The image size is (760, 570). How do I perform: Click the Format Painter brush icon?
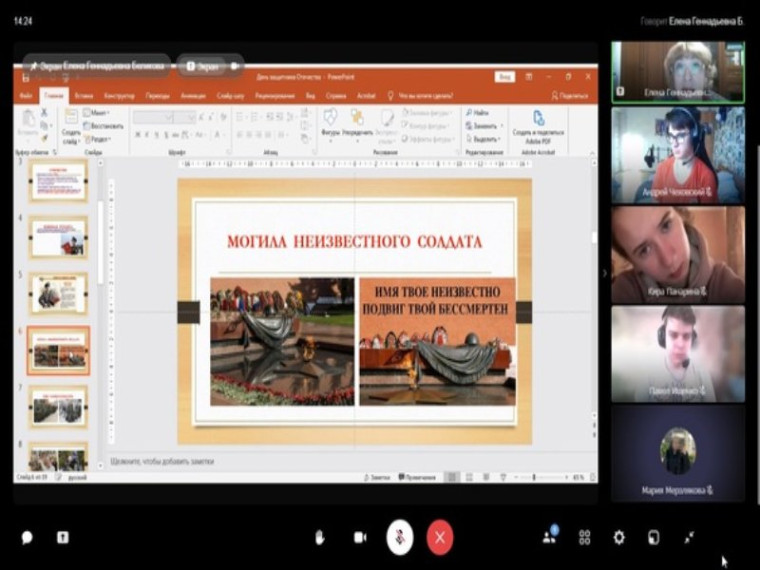(44, 138)
